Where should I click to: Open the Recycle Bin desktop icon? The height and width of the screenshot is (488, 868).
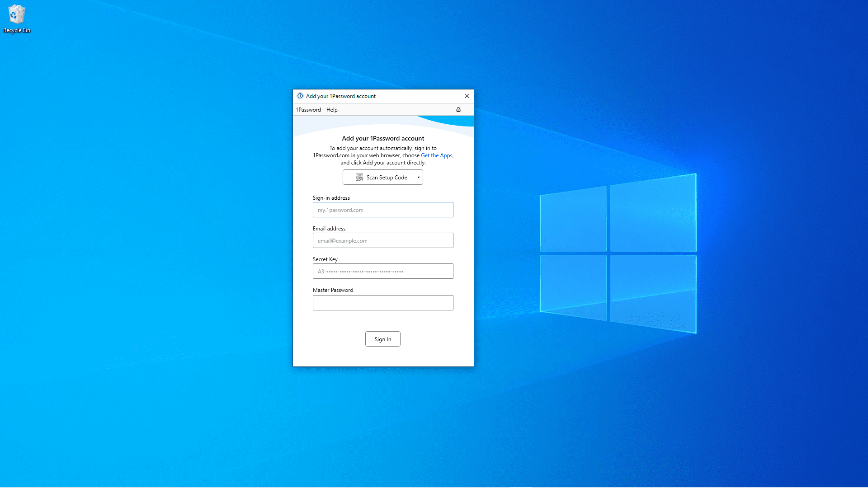(x=17, y=19)
